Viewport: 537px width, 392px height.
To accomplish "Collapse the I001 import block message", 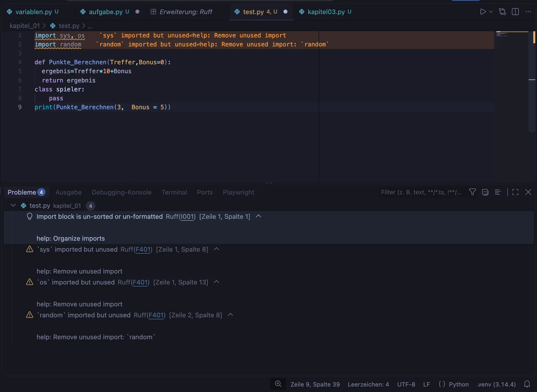I will (x=258, y=216).
